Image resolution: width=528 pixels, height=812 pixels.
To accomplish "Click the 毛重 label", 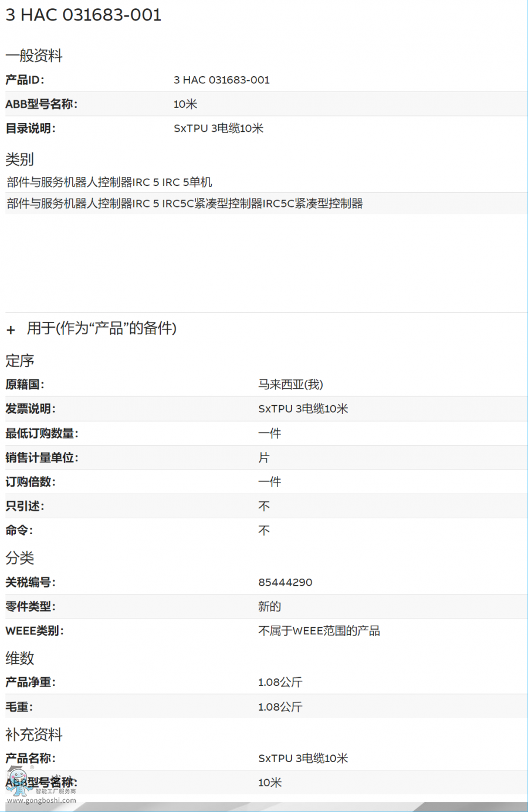I will pyautogui.click(x=19, y=707).
